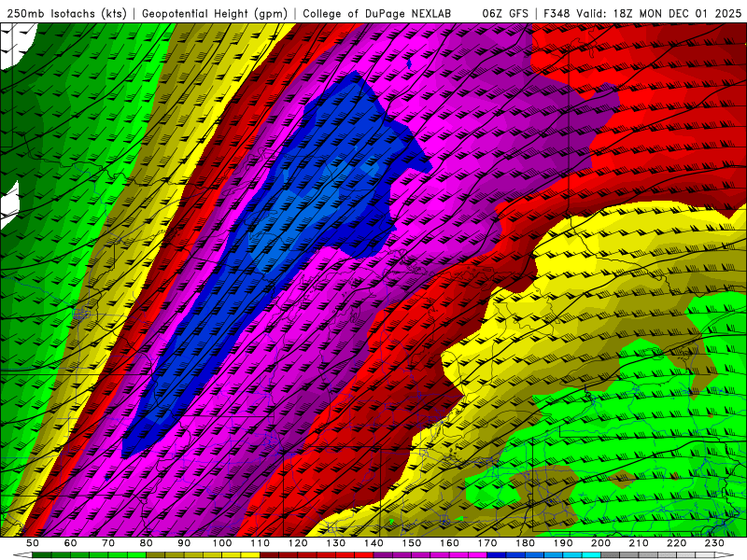Click the '90' value on the color scale

pos(184,543)
